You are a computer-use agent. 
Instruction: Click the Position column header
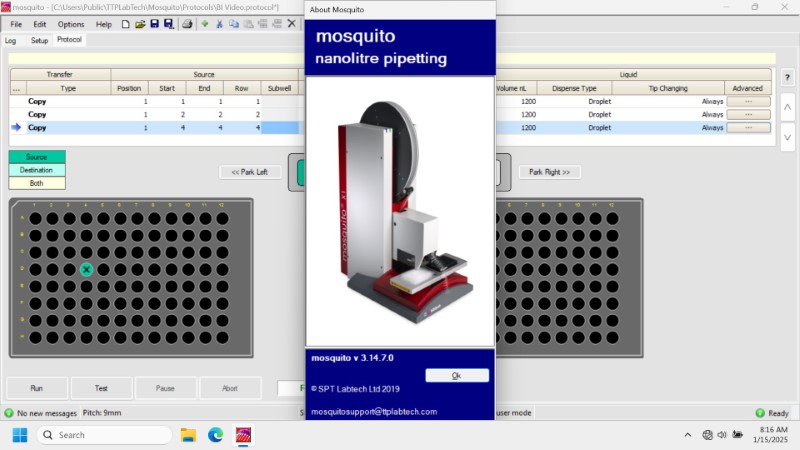click(x=129, y=88)
